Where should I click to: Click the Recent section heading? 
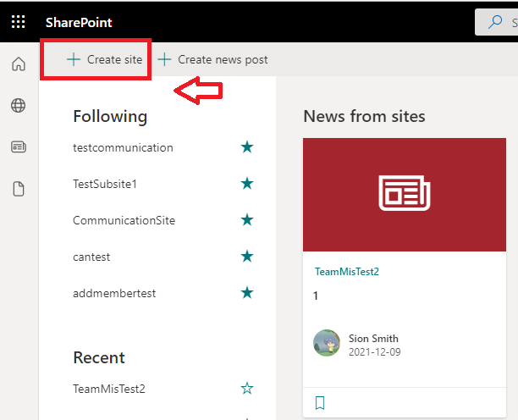(99, 357)
